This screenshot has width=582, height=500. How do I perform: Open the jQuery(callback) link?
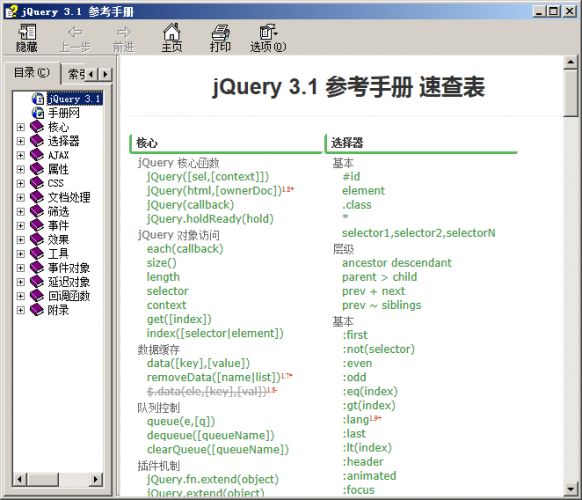190,205
